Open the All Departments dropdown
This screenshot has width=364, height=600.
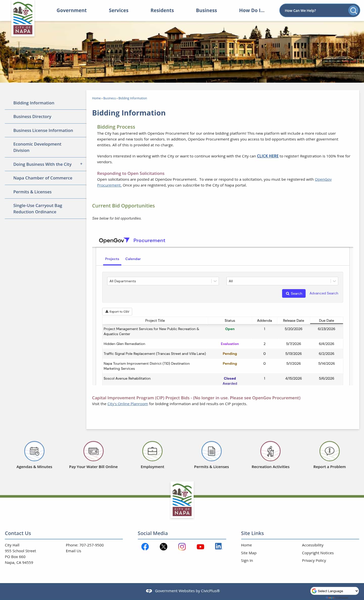pyautogui.click(x=163, y=281)
